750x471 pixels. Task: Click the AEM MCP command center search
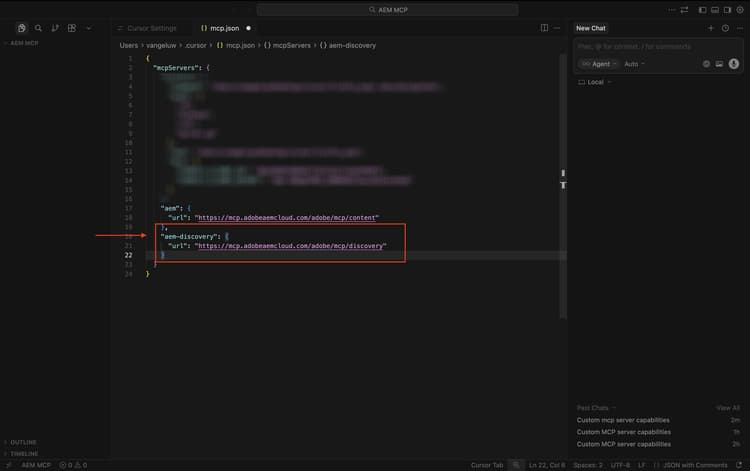click(x=387, y=10)
